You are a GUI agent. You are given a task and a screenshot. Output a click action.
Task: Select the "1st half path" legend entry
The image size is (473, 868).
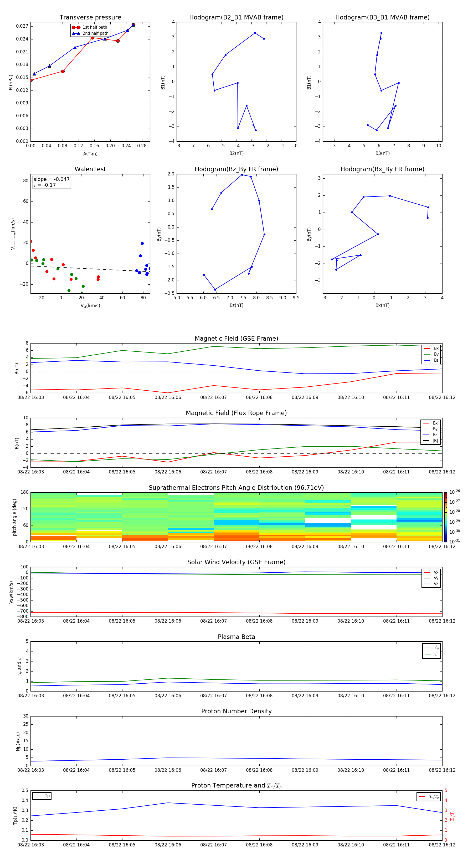tap(90, 27)
